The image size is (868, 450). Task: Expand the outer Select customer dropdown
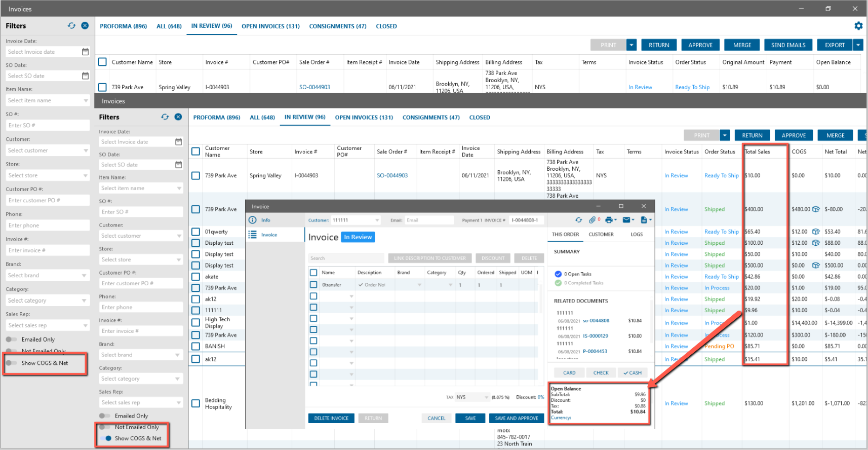[86, 151]
